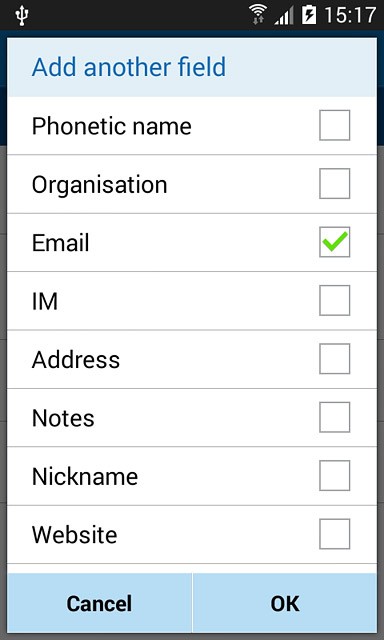The height and width of the screenshot is (640, 384).
Task: Tap the 15:17 clock in status bar
Action: [x=350, y=16]
